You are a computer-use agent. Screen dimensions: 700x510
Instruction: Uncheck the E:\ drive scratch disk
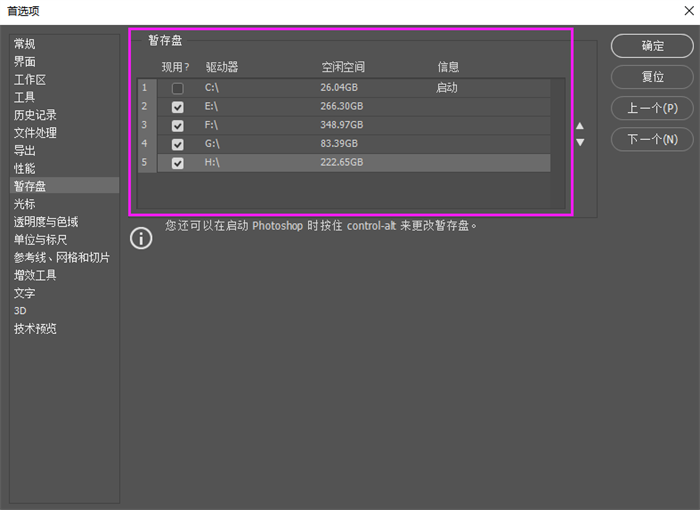178,107
